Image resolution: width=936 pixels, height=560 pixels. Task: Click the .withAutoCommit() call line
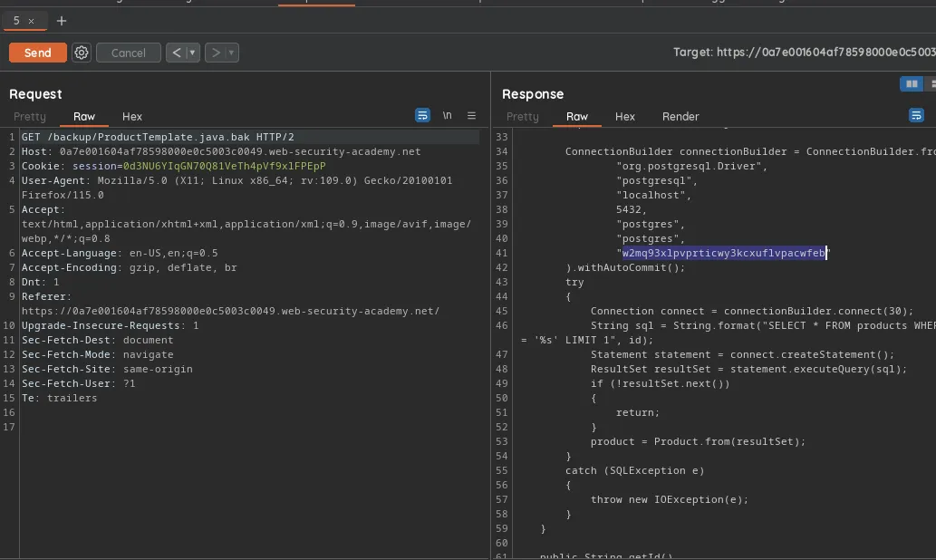625,267
